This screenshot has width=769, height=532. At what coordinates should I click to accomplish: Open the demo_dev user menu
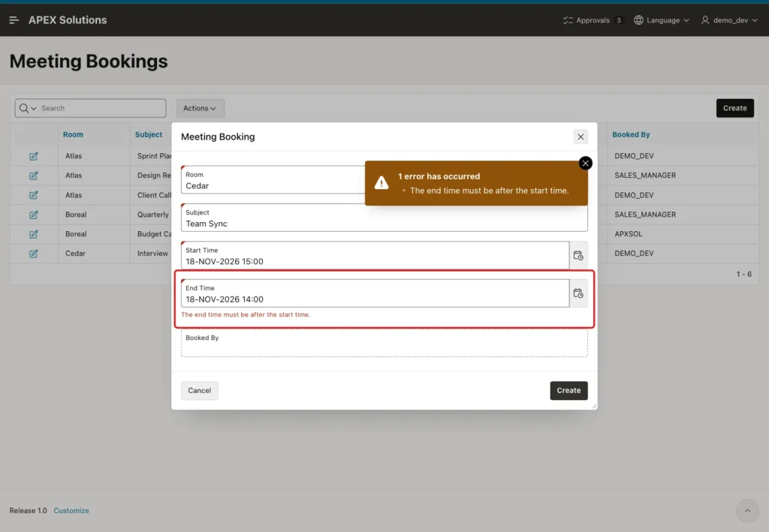[729, 20]
